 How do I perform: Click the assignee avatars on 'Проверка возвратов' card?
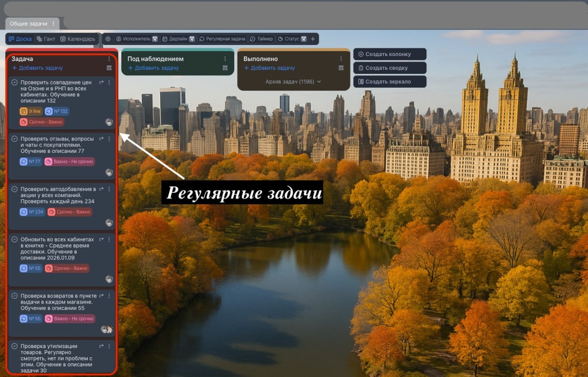[x=107, y=330]
